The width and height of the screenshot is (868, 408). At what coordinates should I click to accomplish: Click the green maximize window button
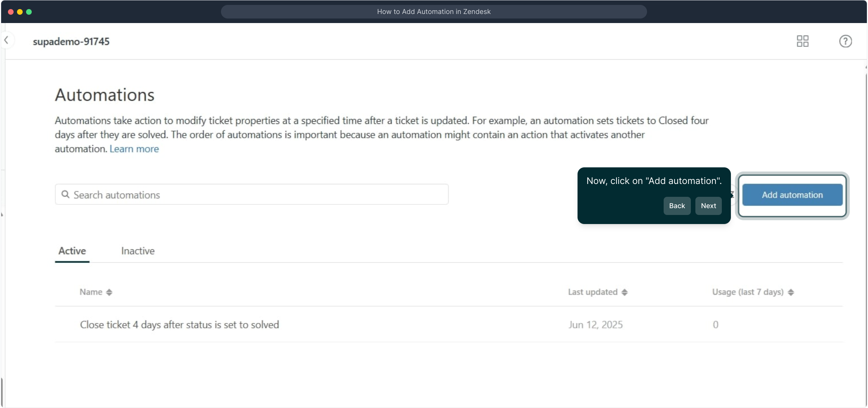29,12
